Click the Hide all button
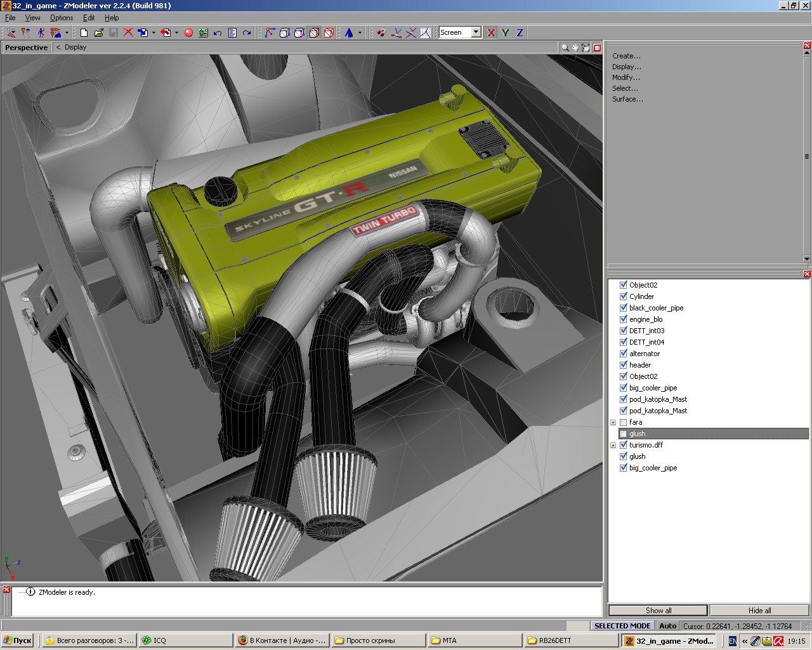This screenshot has height=650, width=812. point(759,611)
